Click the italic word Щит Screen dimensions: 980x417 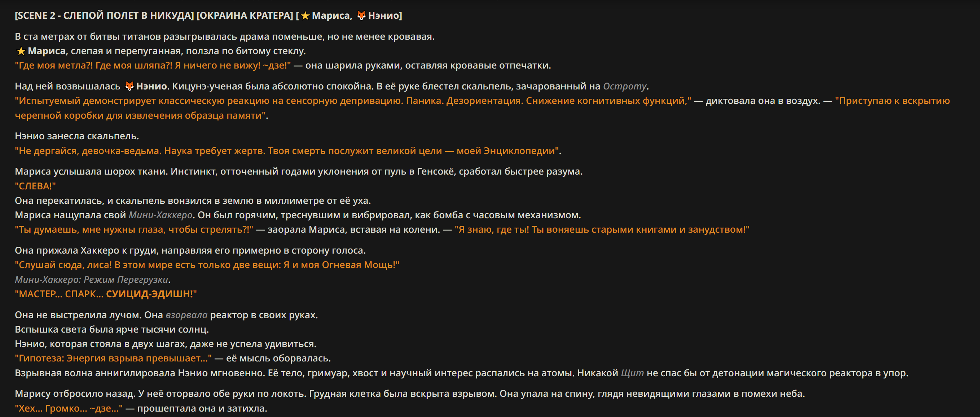pyautogui.click(x=632, y=373)
